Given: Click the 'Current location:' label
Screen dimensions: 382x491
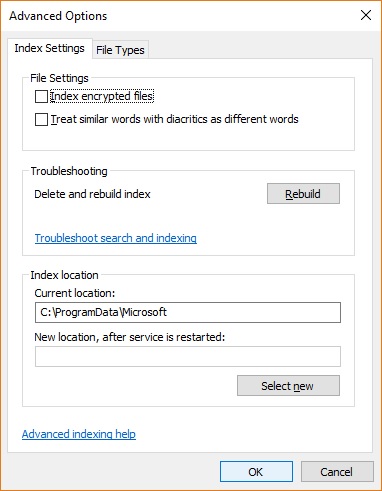Looking at the screenshot, I should click(x=75, y=293).
